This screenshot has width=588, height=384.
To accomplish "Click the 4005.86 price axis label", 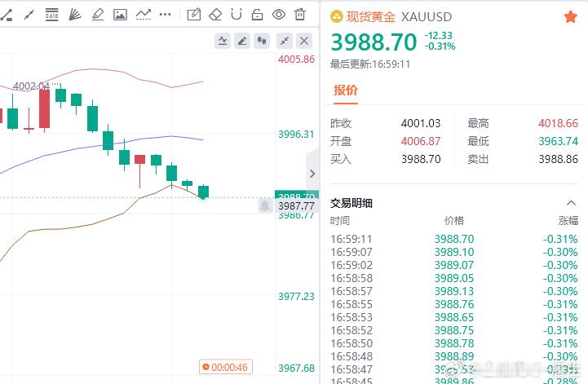I will point(296,60).
